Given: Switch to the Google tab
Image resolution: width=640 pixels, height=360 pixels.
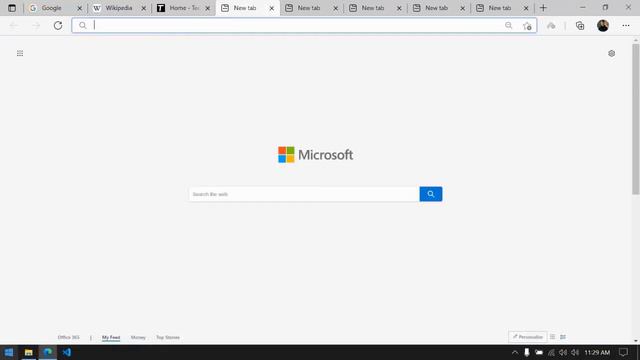Looking at the screenshot, I should (x=55, y=8).
